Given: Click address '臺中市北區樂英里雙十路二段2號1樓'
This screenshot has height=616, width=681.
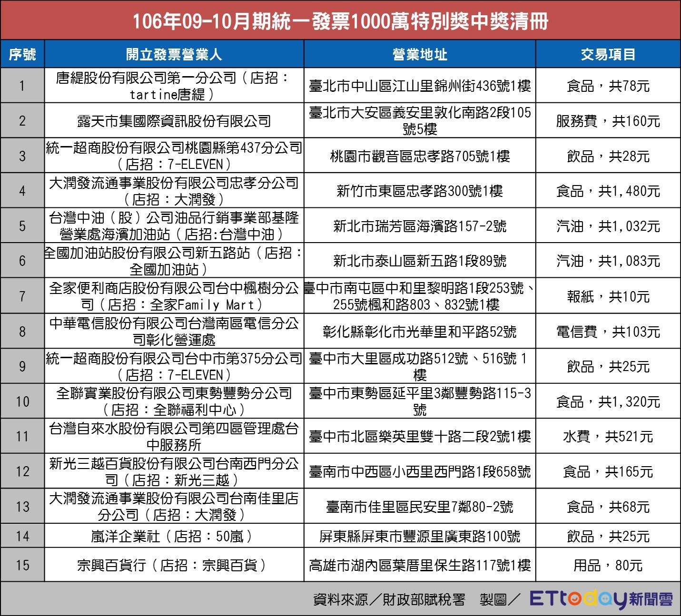Looking at the screenshot, I should [420, 436].
